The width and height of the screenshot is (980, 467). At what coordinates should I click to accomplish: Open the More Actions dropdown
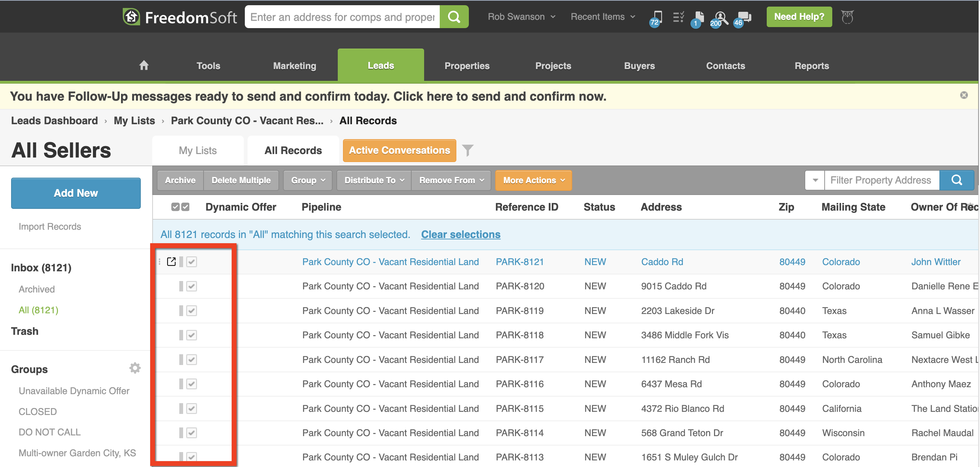pyautogui.click(x=533, y=180)
